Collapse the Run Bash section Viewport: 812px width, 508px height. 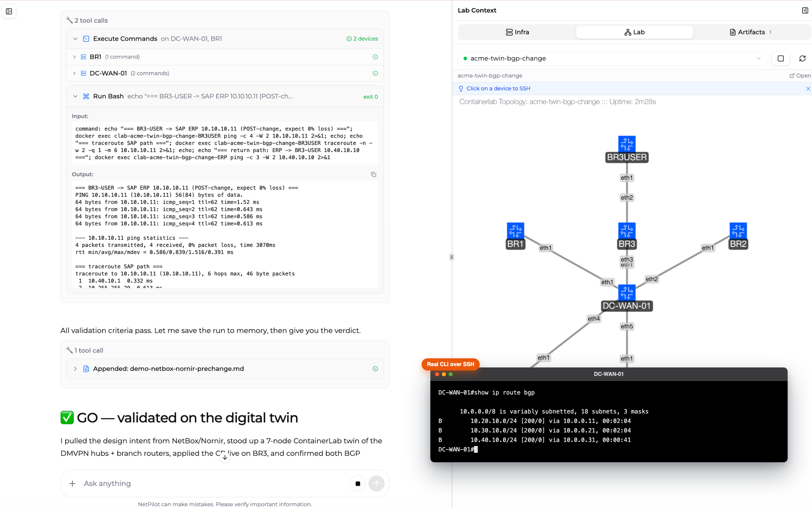75,97
